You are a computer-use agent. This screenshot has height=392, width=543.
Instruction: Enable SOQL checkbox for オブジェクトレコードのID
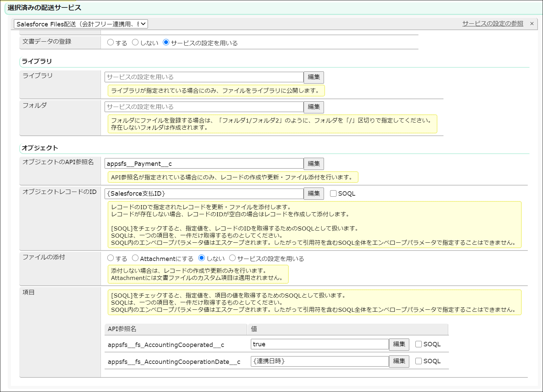click(x=333, y=194)
